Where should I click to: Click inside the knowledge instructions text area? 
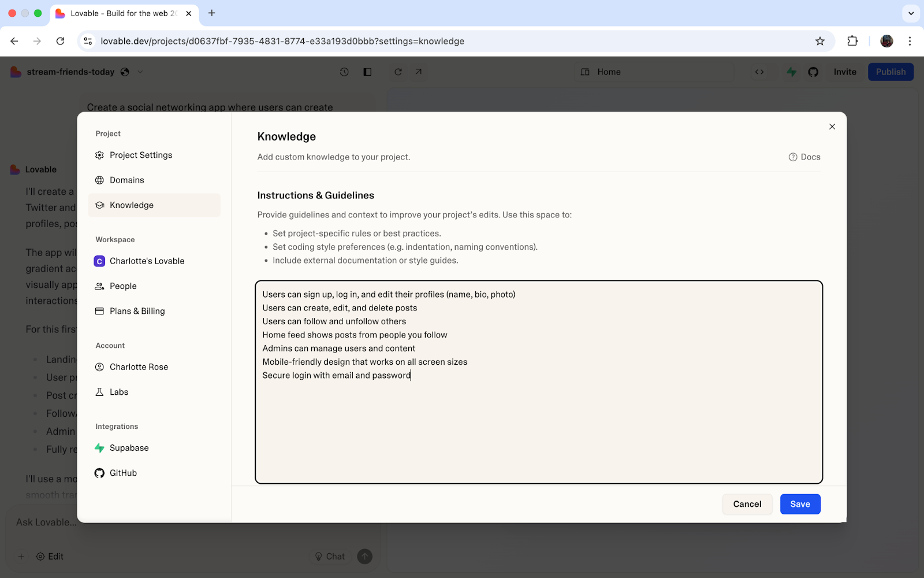(539, 382)
